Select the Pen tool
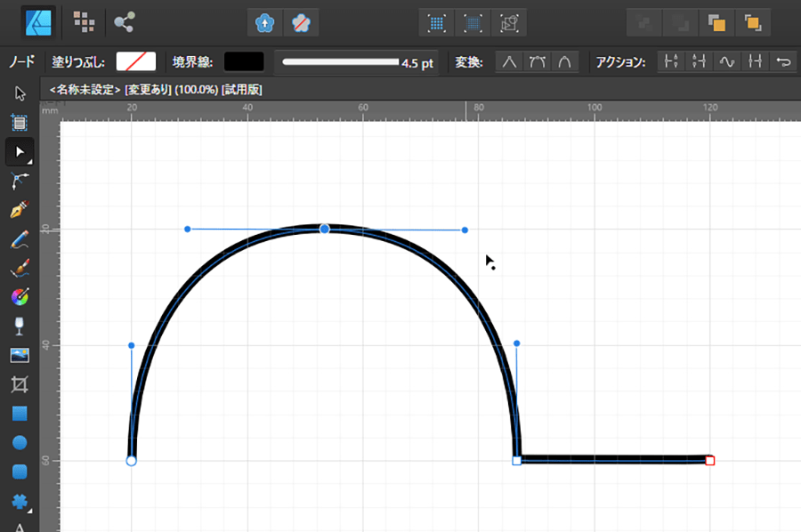 tap(20, 211)
